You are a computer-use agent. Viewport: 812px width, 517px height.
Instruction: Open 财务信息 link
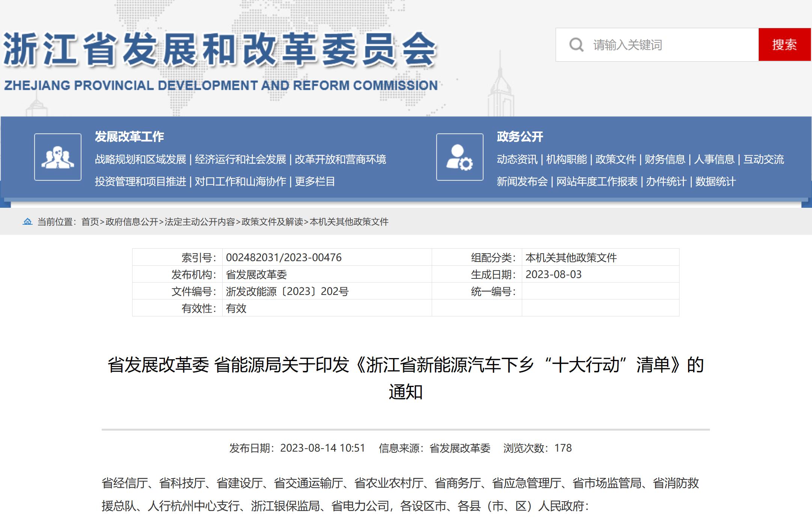click(x=665, y=159)
